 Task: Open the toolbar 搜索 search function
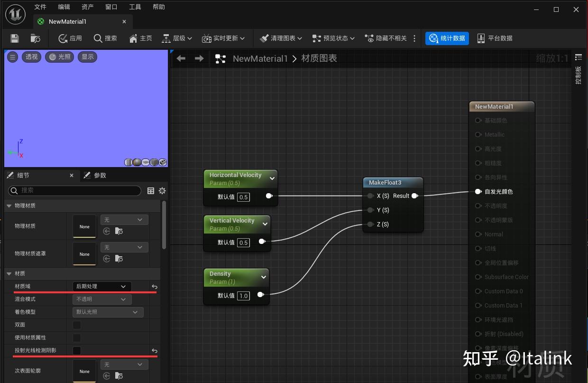point(105,38)
